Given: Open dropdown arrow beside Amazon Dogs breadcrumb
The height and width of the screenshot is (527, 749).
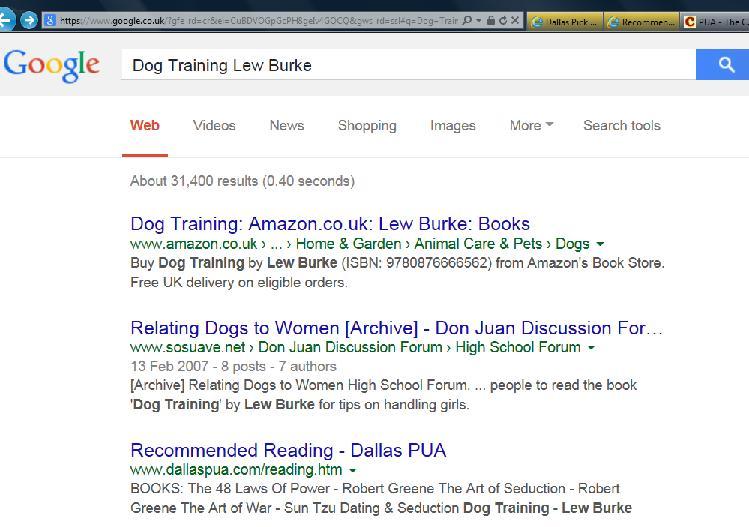Looking at the screenshot, I should (x=600, y=244).
